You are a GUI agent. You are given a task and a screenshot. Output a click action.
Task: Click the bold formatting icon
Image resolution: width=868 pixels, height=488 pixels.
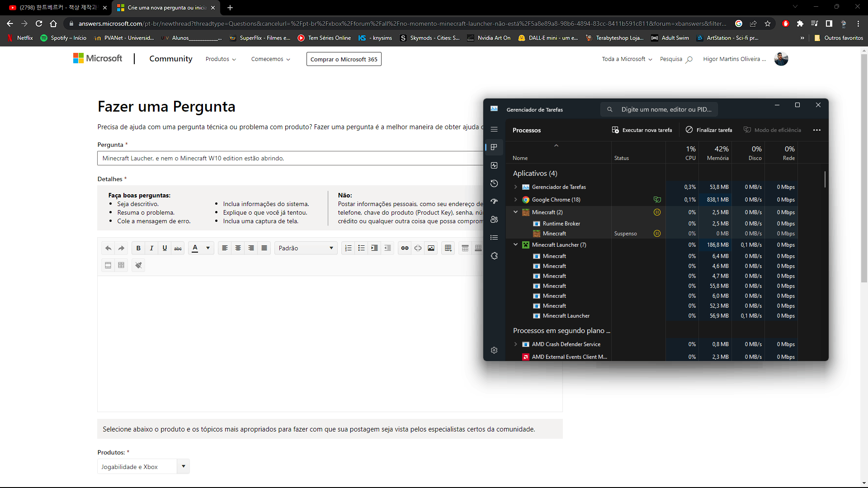[138, 248]
